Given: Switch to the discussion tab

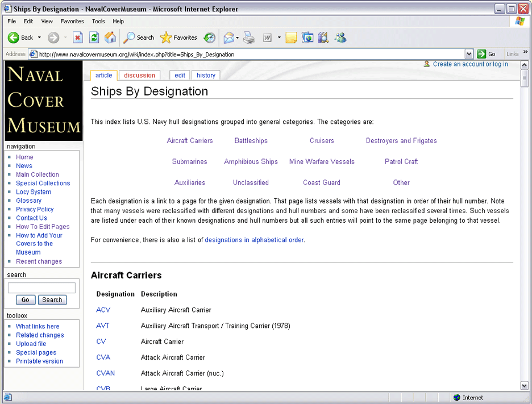Looking at the screenshot, I should click(139, 75).
